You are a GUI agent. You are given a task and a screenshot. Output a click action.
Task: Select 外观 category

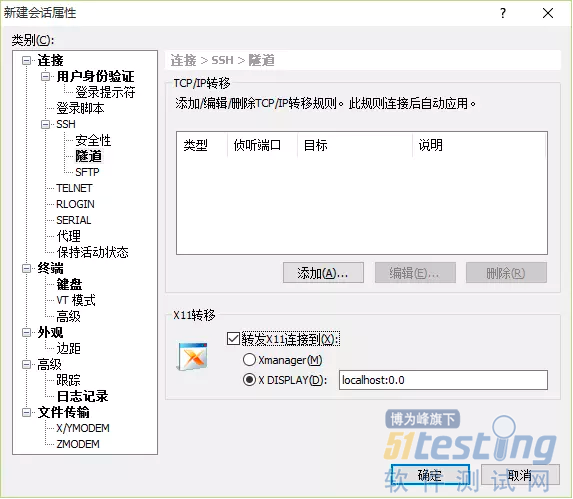[x=50, y=332]
